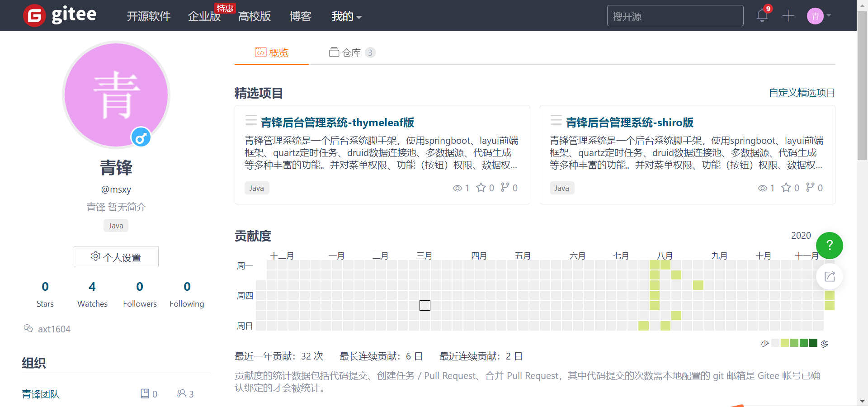Click watch eye icon on shiro版 card
The image size is (868, 407).
tap(763, 188)
